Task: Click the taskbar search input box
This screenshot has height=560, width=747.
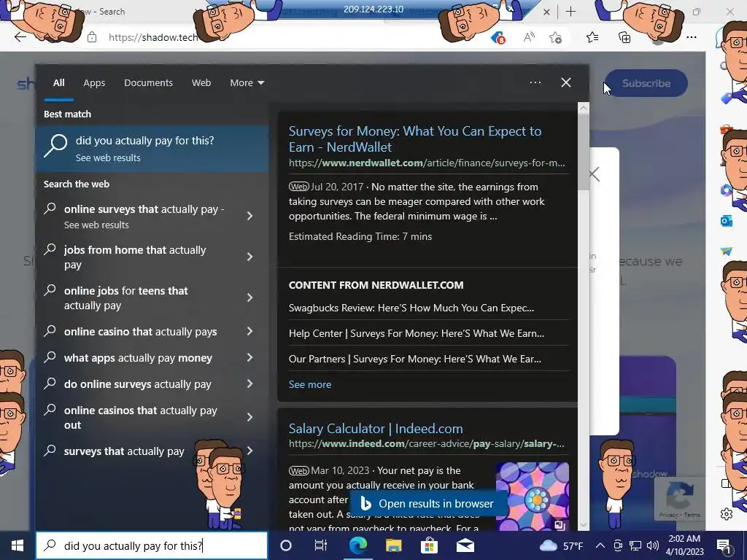Action: tap(152, 545)
